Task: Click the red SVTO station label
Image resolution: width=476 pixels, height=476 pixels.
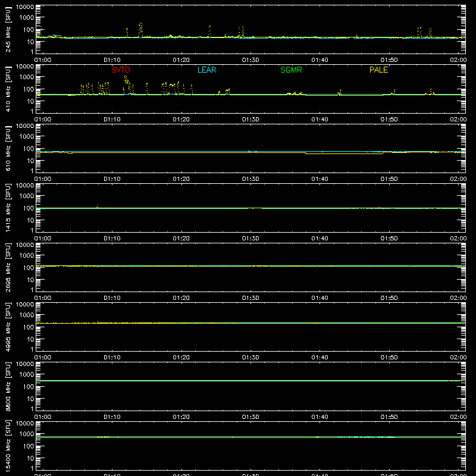Action: click(x=121, y=70)
